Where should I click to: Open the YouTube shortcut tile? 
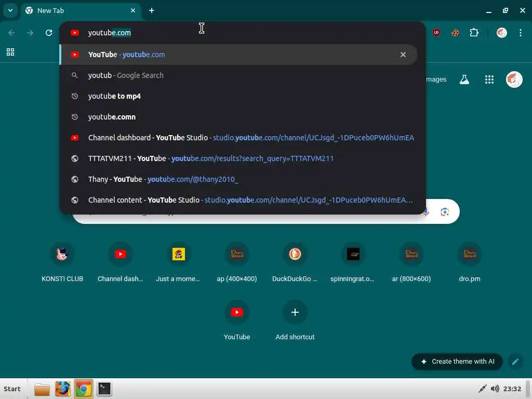pos(237,321)
